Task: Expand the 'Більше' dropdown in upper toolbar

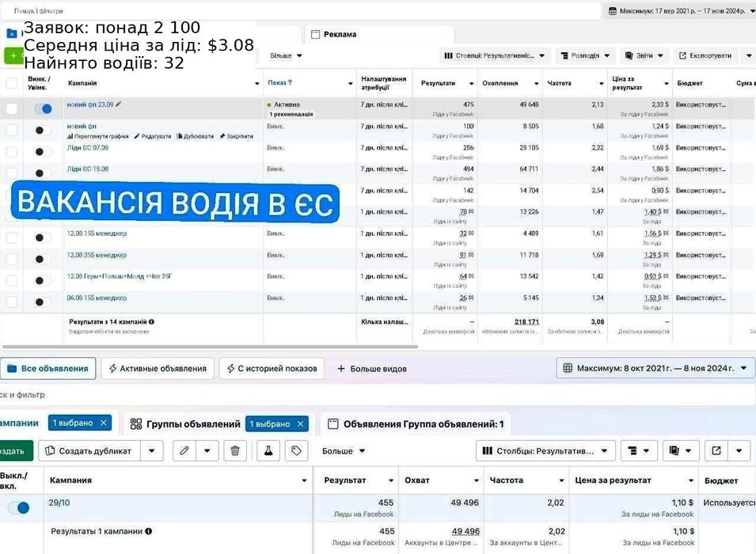Action: click(x=286, y=55)
